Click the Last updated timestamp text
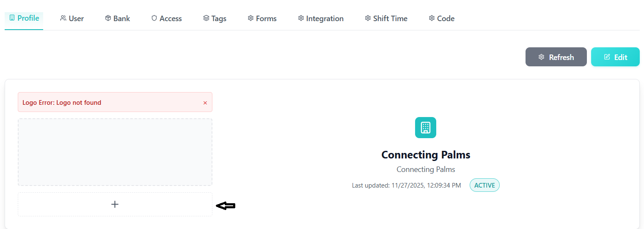This screenshot has height=229, width=644. (406, 185)
